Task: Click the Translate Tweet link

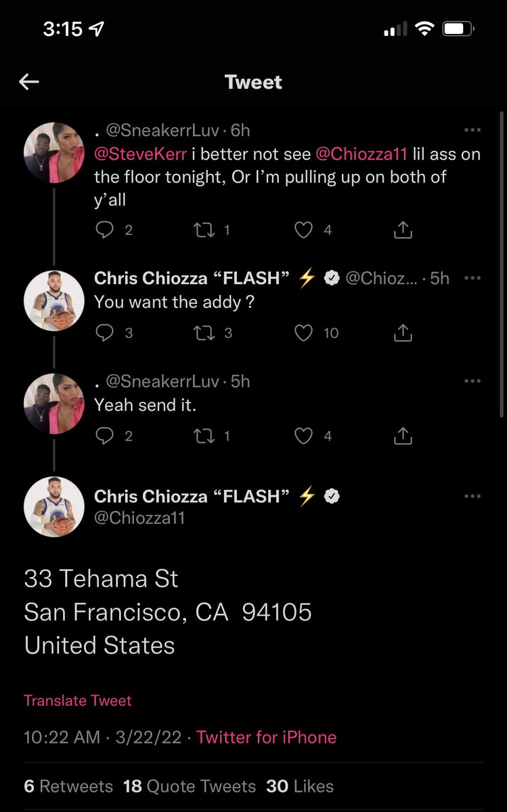Action: [78, 700]
